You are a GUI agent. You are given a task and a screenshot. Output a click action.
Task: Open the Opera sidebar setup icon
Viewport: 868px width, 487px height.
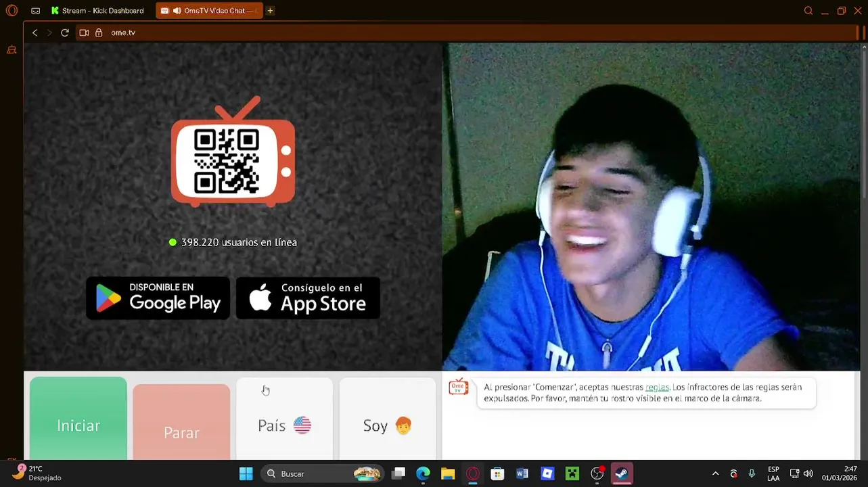[12, 50]
